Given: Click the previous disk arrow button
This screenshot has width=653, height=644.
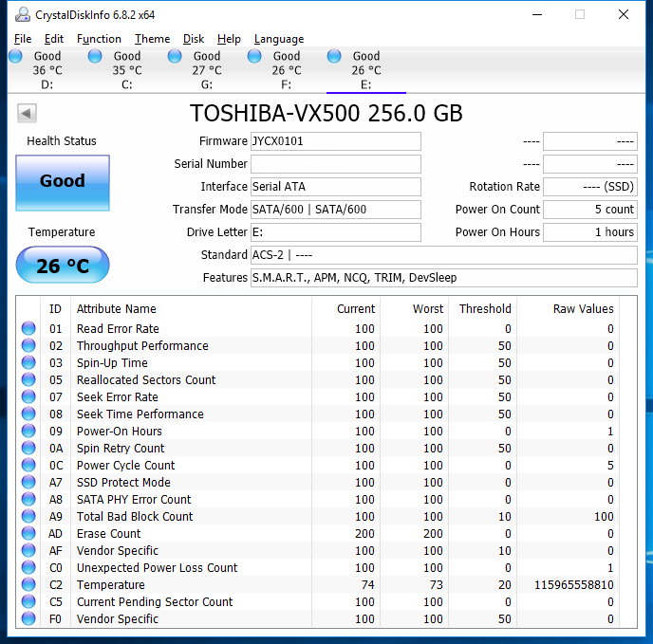Looking at the screenshot, I should point(27,114).
